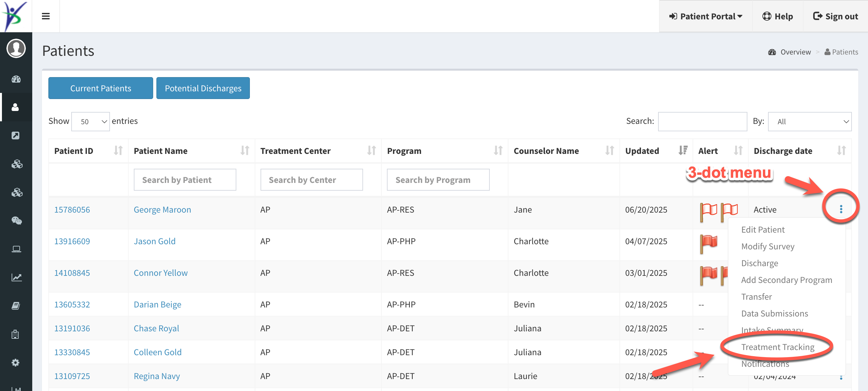The height and width of the screenshot is (391, 868).
Task: Expand the search By All dropdown
Action: coord(809,121)
